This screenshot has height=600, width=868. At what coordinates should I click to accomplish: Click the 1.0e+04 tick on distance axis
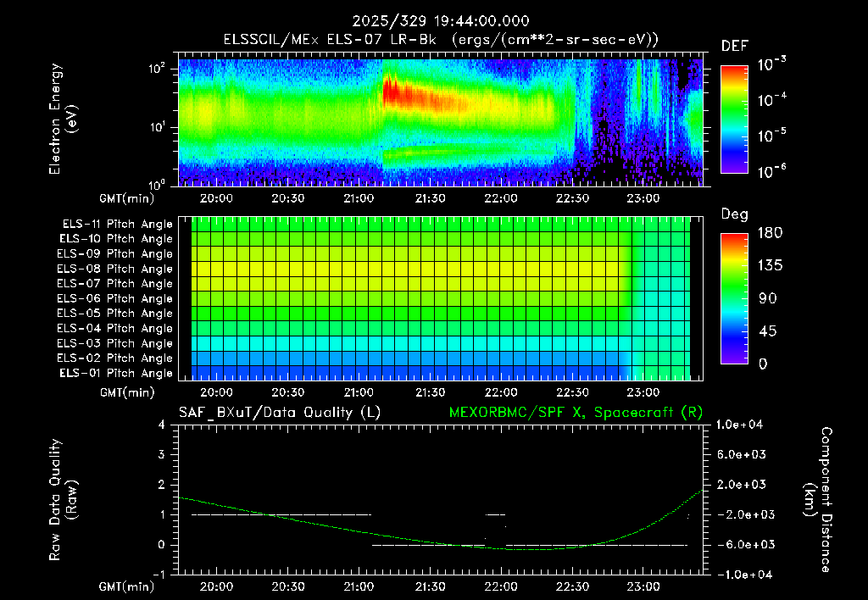[739, 425]
